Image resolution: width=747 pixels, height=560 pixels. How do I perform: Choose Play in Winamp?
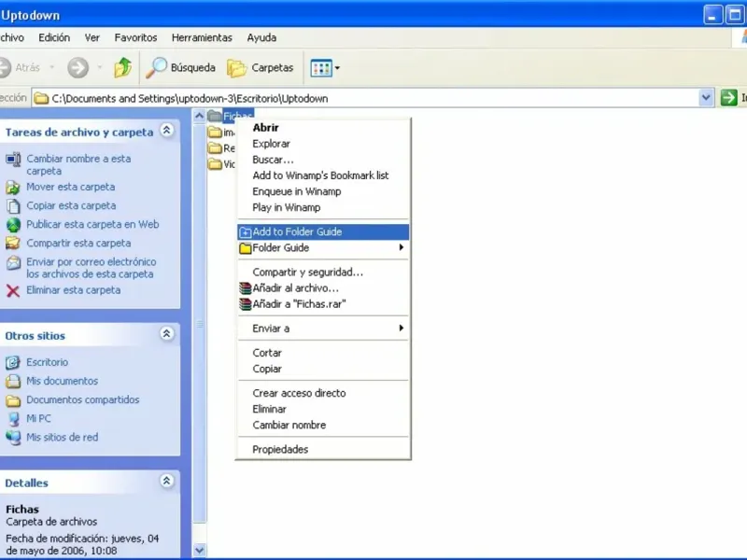point(323,207)
